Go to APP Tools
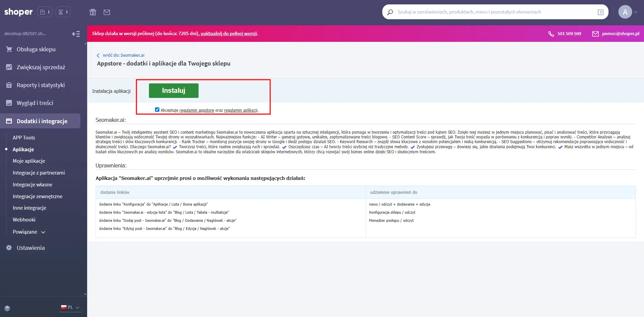Viewport: 644px width, 317px height. 24,138
